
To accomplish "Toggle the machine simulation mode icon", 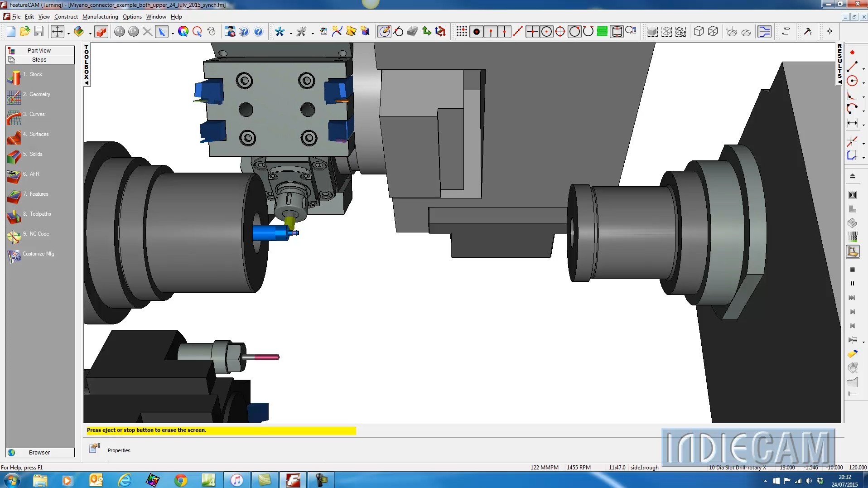I will 853,251.
